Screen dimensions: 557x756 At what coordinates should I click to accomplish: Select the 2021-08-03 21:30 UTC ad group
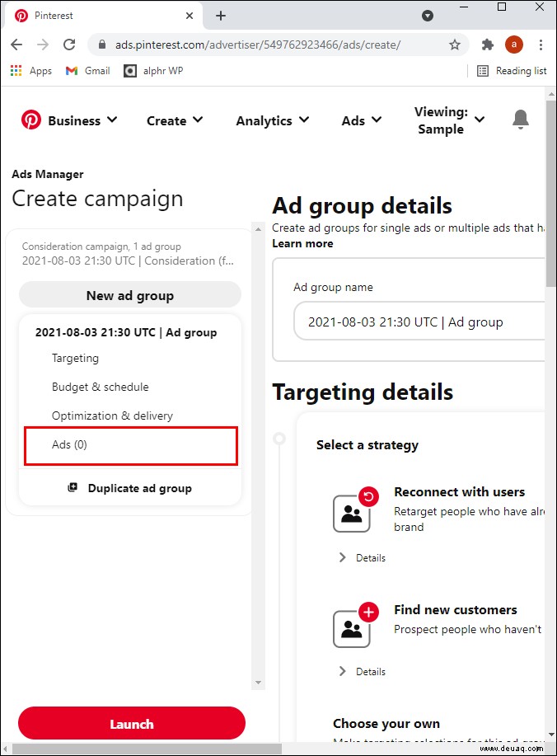(126, 332)
